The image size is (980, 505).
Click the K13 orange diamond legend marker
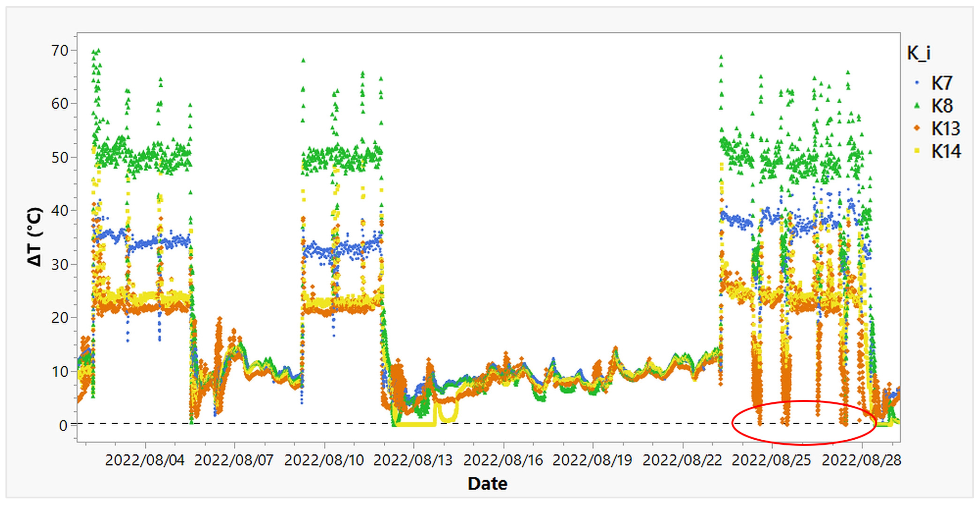pyautogui.click(x=917, y=128)
